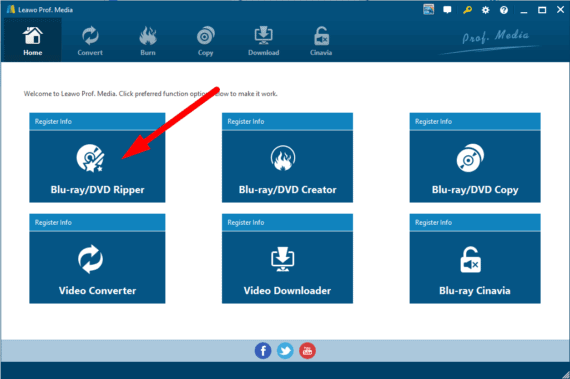Open the Twitter page icon

(x=285, y=351)
